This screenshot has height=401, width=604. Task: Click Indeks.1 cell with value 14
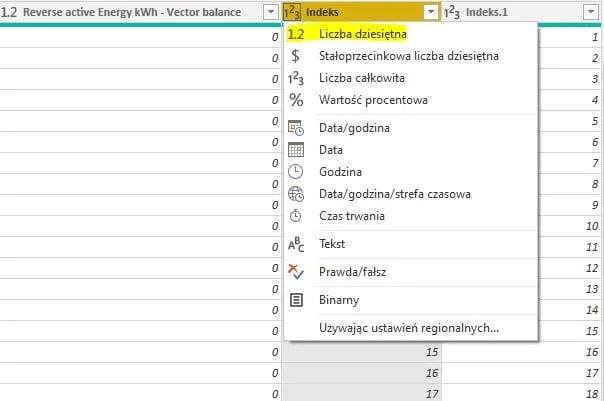click(x=570, y=310)
